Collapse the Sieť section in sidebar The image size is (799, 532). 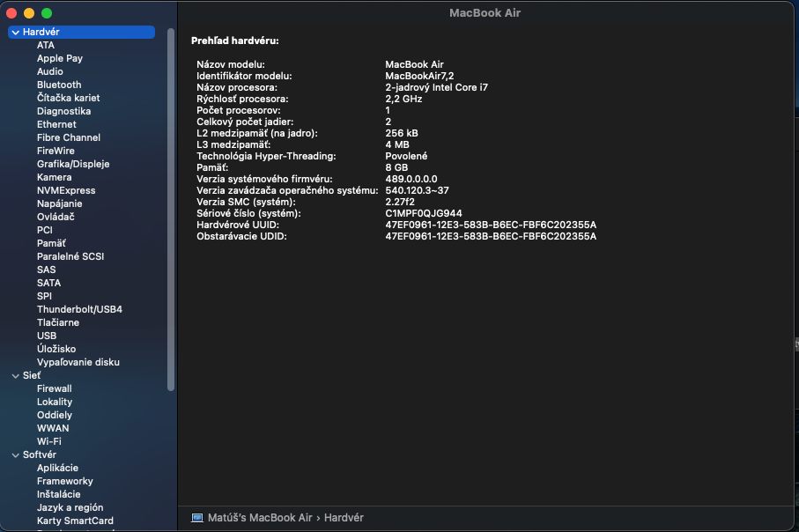coord(15,376)
